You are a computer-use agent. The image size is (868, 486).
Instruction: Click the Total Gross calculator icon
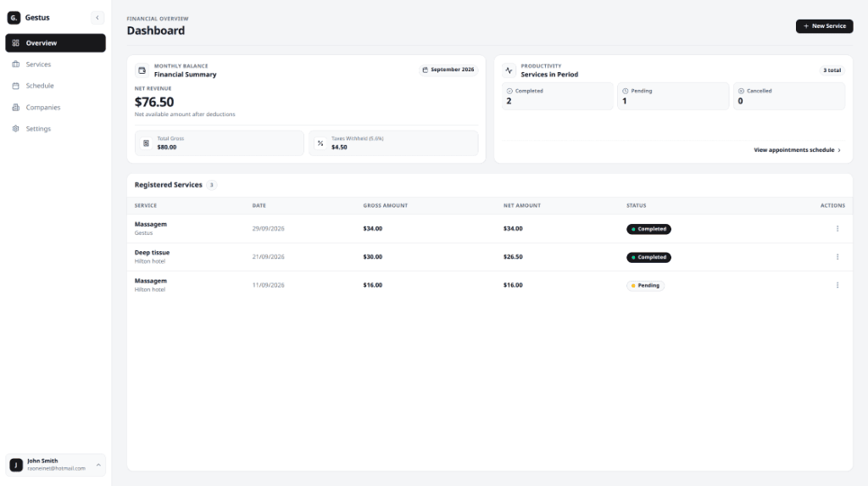tap(146, 143)
